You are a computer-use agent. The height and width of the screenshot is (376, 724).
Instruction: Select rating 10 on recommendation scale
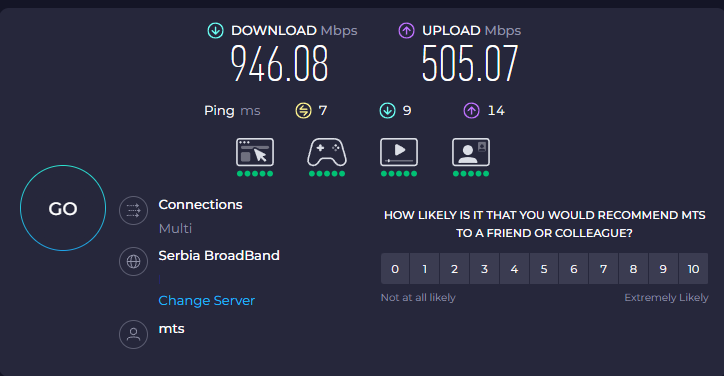(x=693, y=269)
